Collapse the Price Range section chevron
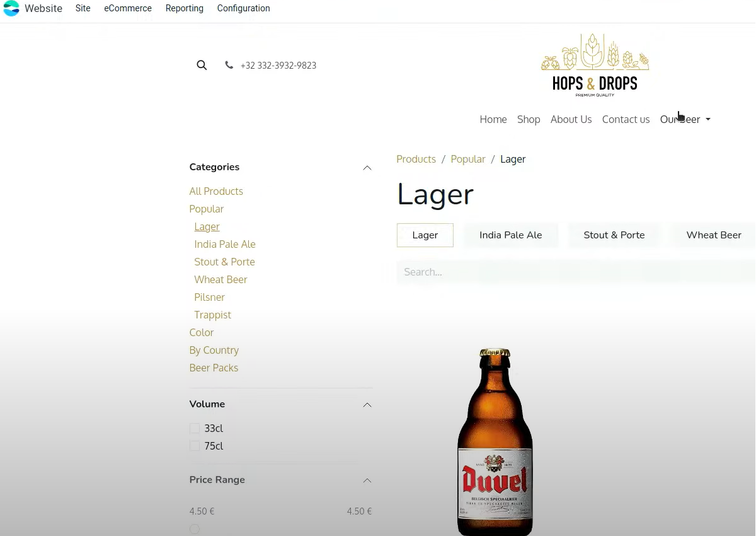 coord(367,481)
